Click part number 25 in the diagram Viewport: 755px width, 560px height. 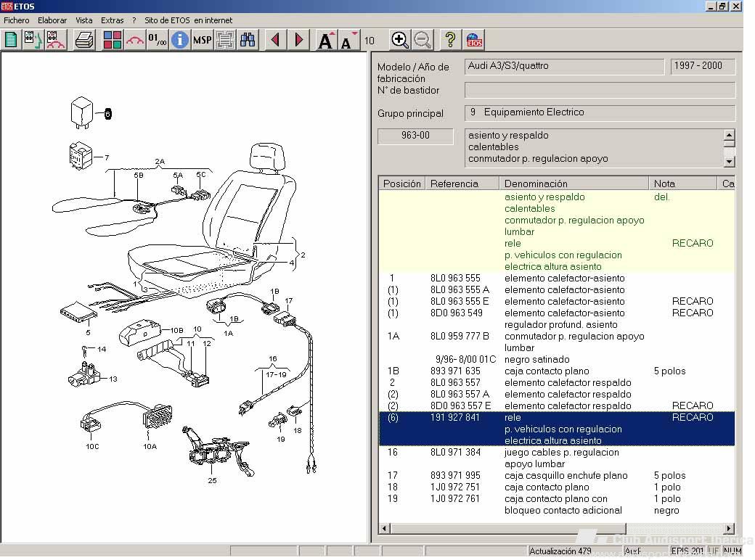click(212, 480)
